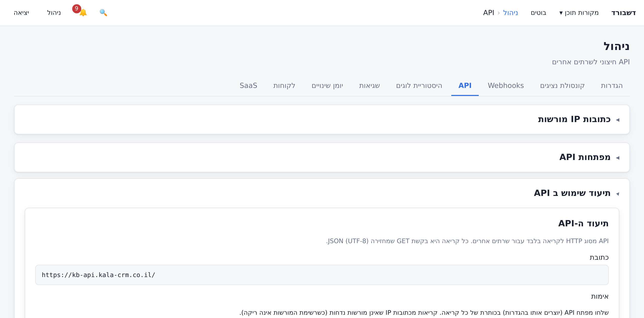Open the בוטים navigation item
Viewport: 644px width, 318px height.
point(538,13)
